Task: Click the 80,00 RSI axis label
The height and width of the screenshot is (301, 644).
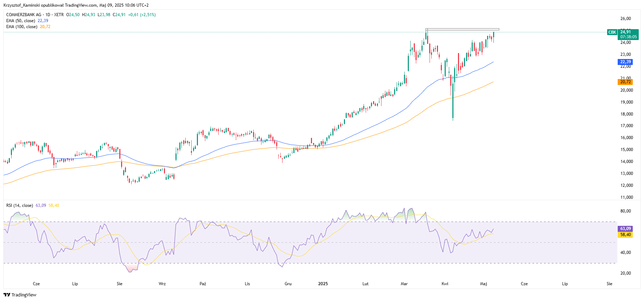Action: 625,211
